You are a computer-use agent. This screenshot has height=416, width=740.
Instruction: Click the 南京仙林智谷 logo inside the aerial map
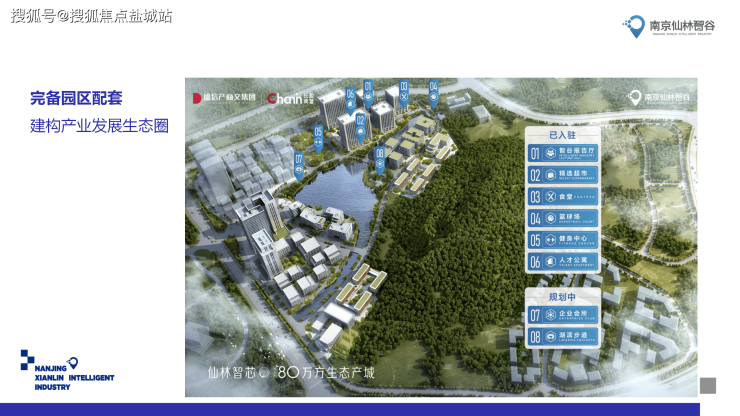(x=658, y=97)
